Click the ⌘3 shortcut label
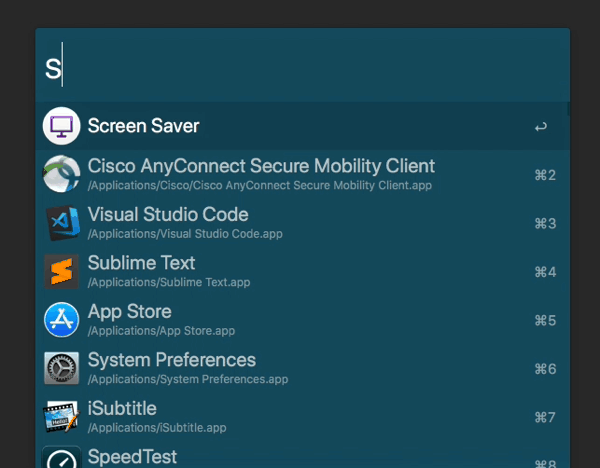This screenshot has width=600, height=468. click(545, 223)
